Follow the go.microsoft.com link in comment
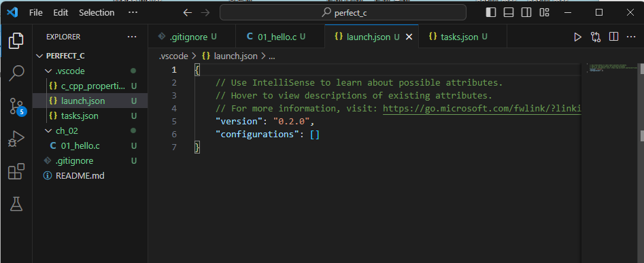 pyautogui.click(x=481, y=108)
